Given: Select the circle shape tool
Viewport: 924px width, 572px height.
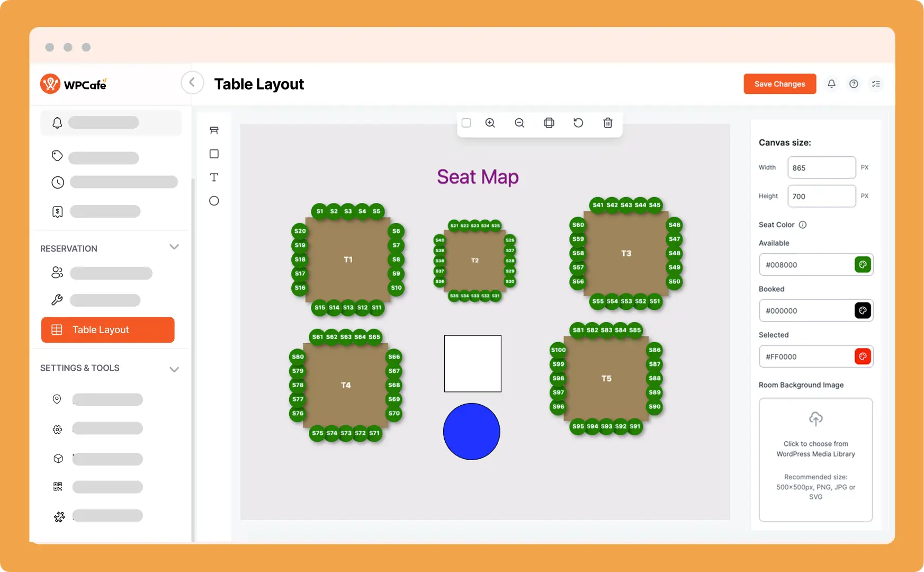Looking at the screenshot, I should (214, 201).
